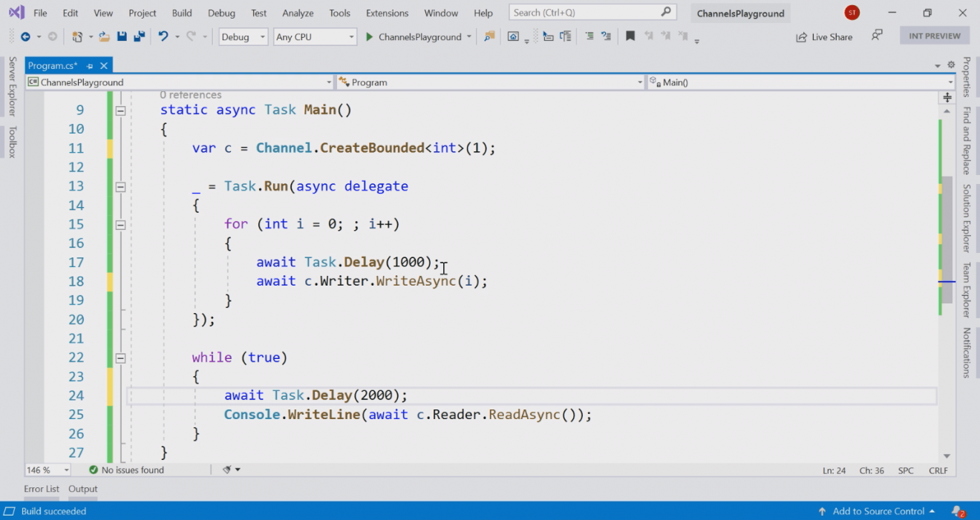Start a Live Share session
The height and width of the screenshot is (520, 980).
[824, 36]
